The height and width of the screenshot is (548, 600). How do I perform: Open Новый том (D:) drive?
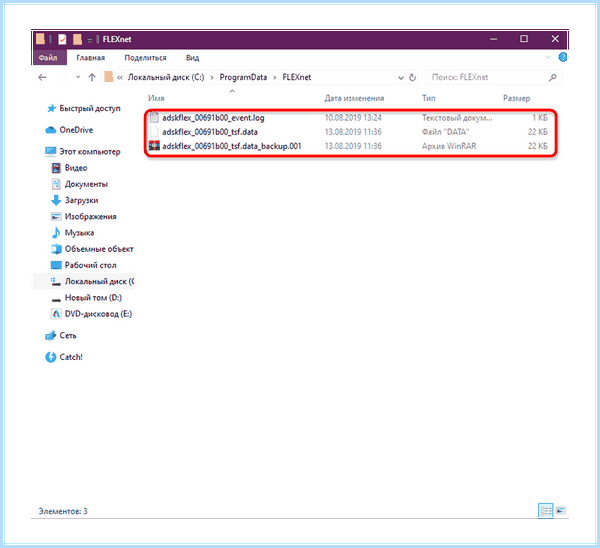[93, 298]
